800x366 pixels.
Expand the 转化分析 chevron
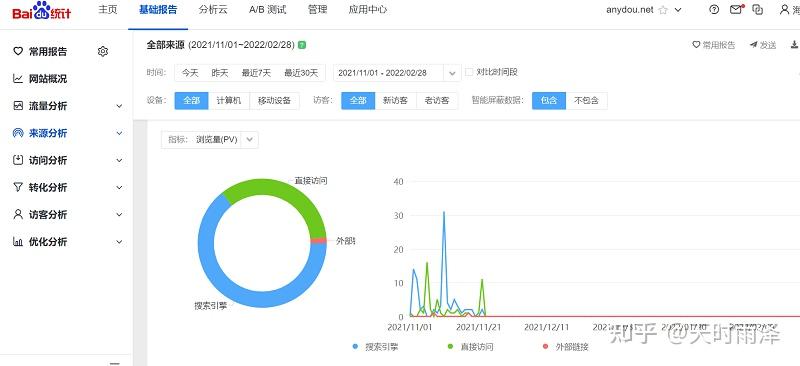click(x=119, y=187)
